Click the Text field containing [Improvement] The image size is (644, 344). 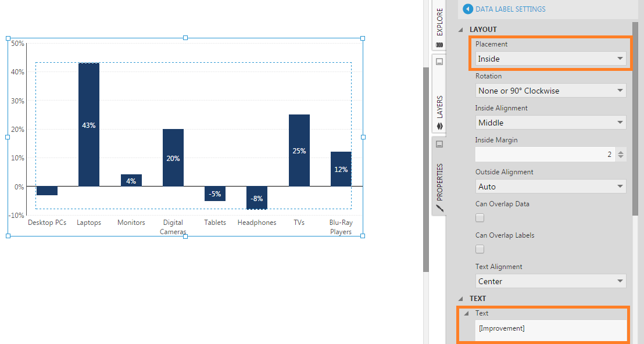point(550,329)
